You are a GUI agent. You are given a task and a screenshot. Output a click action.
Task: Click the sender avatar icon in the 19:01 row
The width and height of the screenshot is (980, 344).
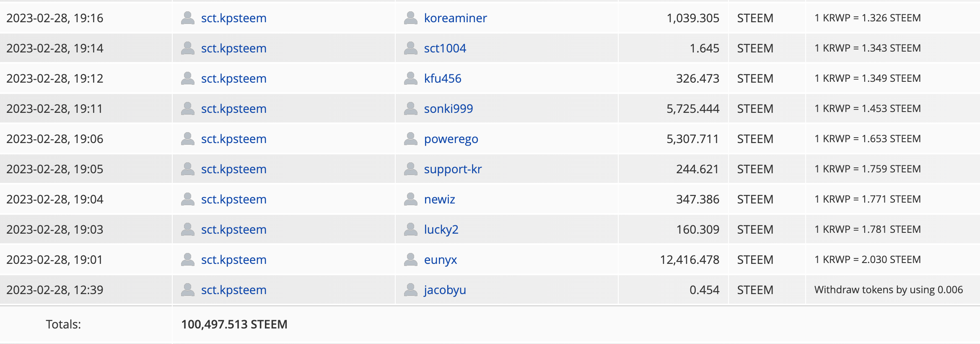click(187, 260)
